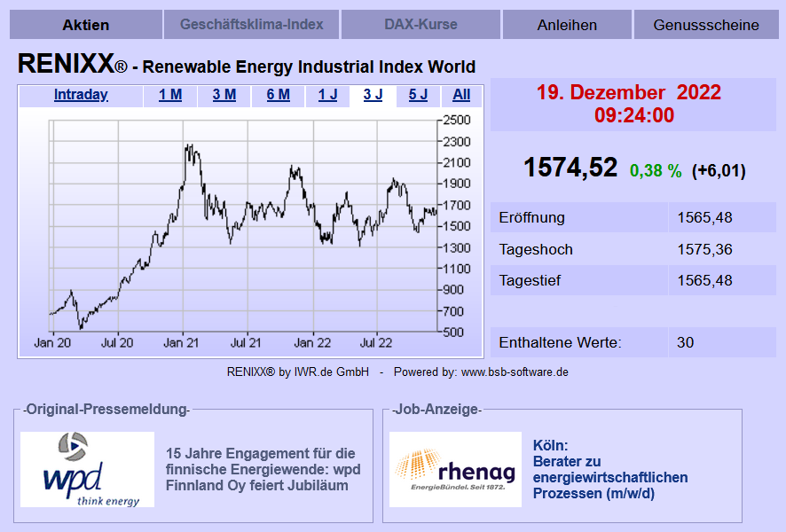Open the rhenag EnergieBündel logo

coord(455,469)
